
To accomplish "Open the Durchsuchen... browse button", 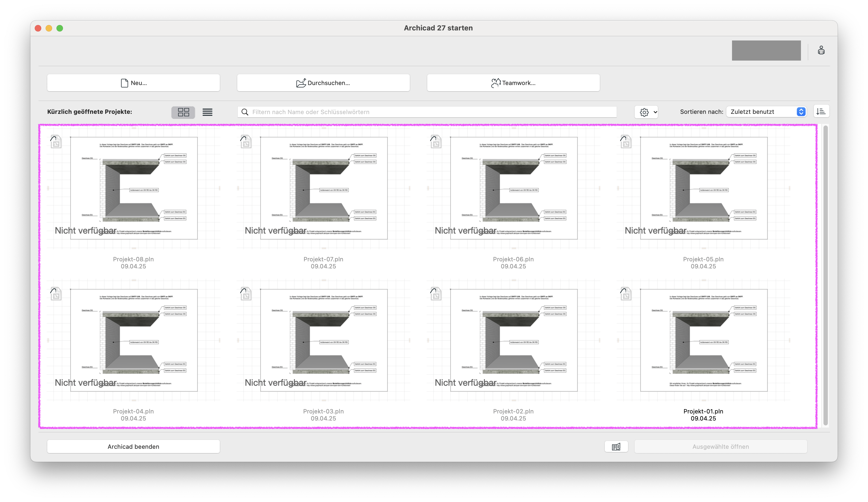I will coord(323,83).
